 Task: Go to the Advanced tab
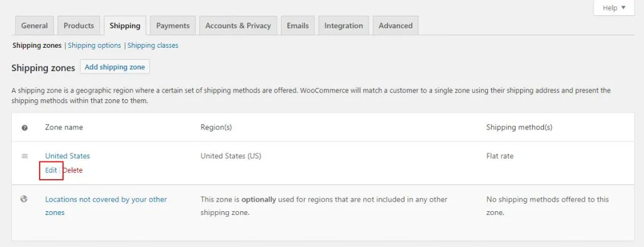tap(396, 25)
